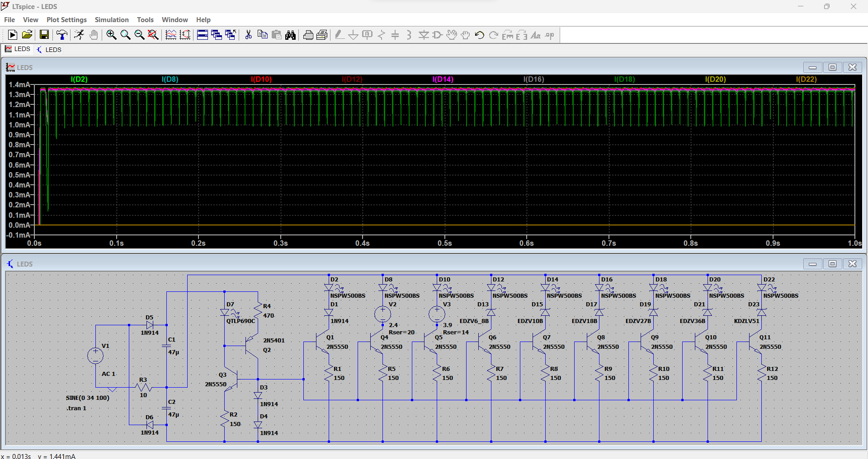Tile windows horizontally icon

[x=203, y=35]
